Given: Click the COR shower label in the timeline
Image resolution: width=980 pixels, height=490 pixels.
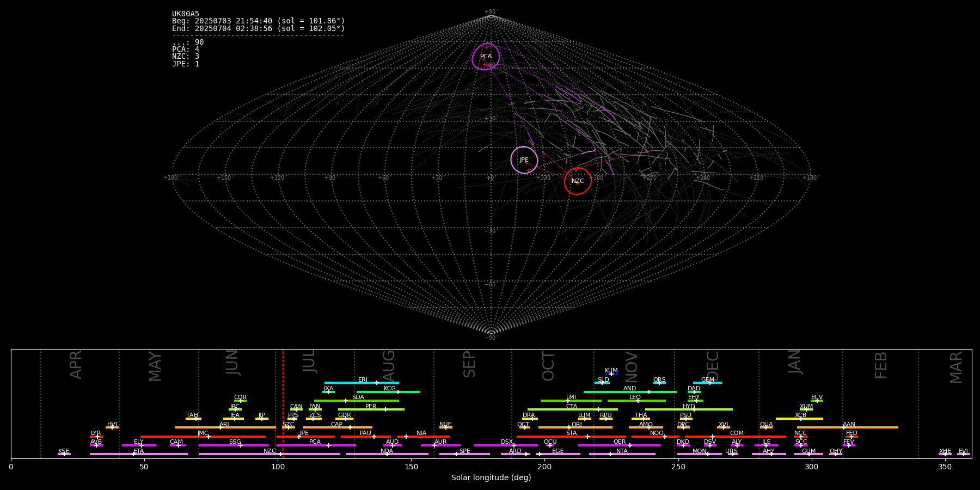Looking at the screenshot, I should pyautogui.click(x=241, y=397).
